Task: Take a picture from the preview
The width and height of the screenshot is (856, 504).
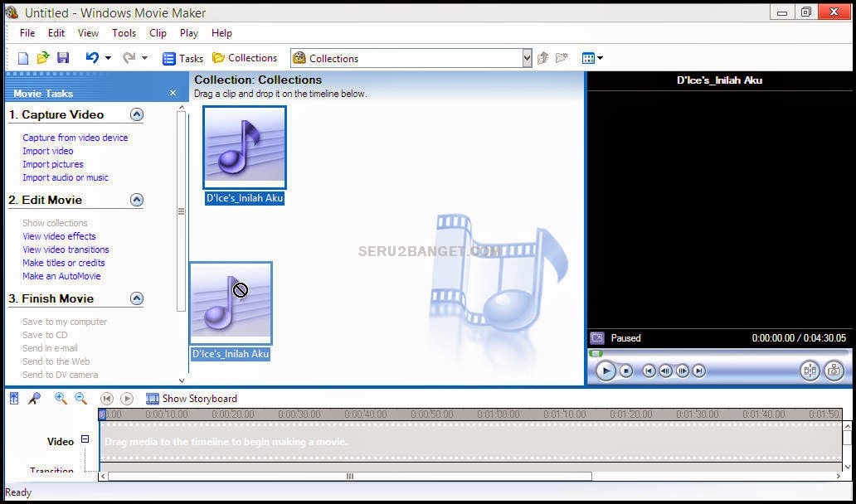Action: point(834,371)
